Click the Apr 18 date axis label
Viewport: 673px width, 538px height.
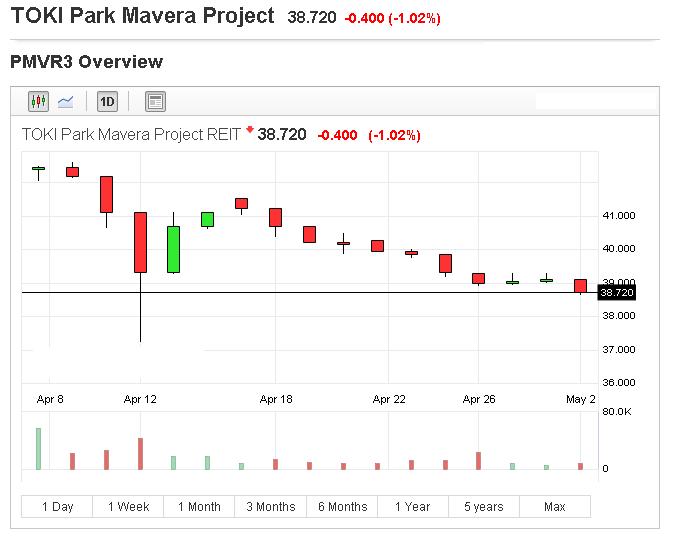(276, 399)
